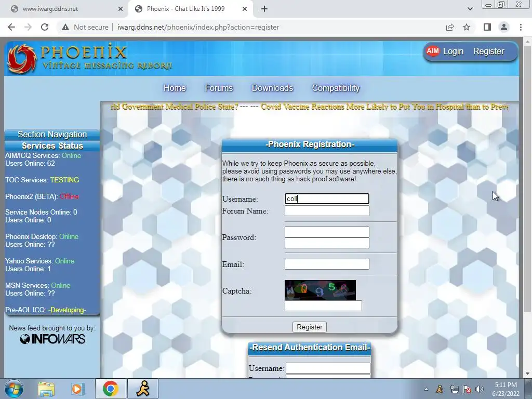Screen dimensions: 532x399
Task: Click the red AIM badge icon
Action: 433,51
